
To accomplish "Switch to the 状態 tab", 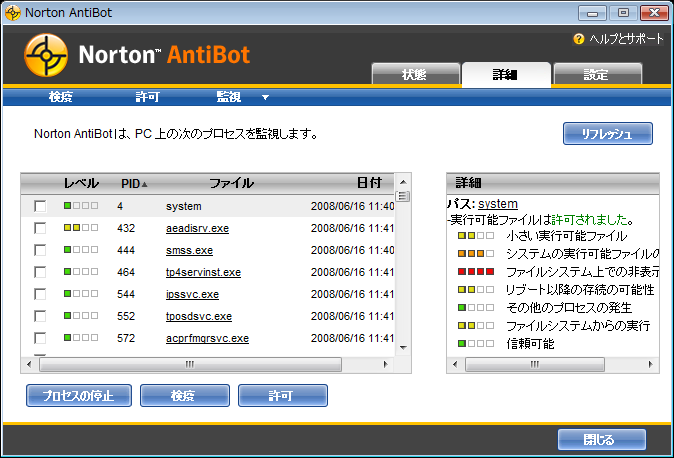I will pyautogui.click(x=416, y=74).
